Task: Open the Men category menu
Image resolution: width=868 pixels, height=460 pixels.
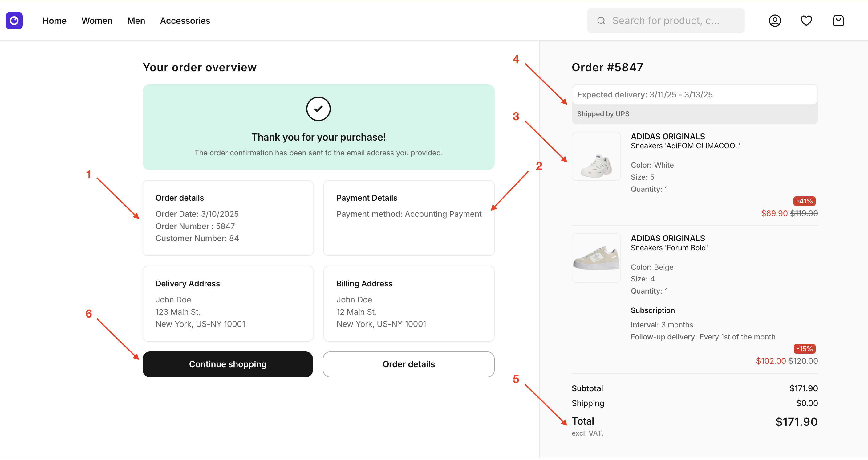Action: [136, 21]
